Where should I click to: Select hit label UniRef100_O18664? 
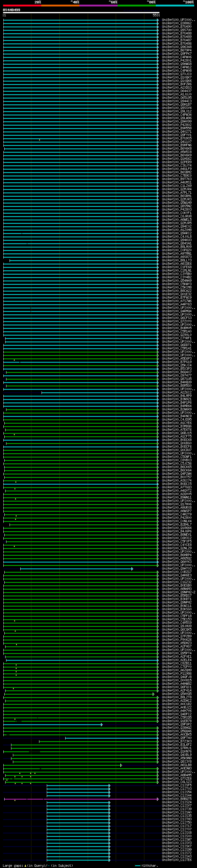pos(176,528)
